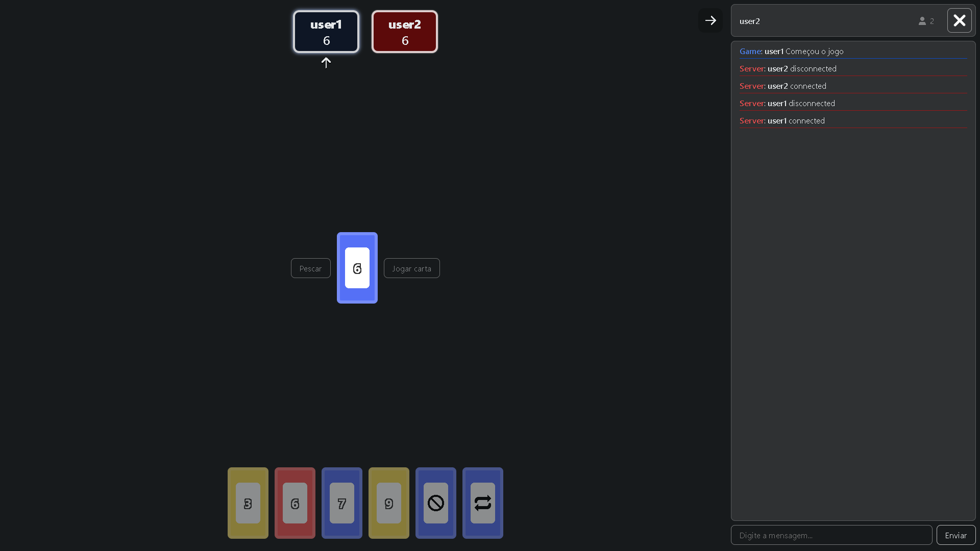Play the blue skip card
The image size is (980, 551).
pos(435,503)
